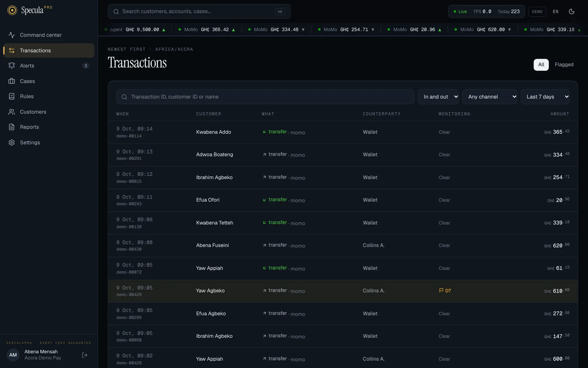Switch to the All transactions filter
The image size is (588, 368).
pyautogui.click(x=541, y=65)
